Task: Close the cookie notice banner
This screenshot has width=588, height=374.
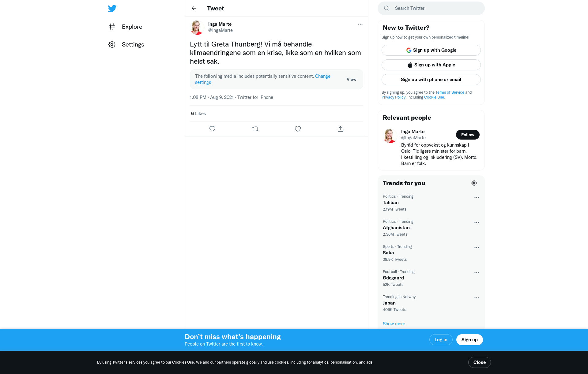Action: (x=479, y=362)
